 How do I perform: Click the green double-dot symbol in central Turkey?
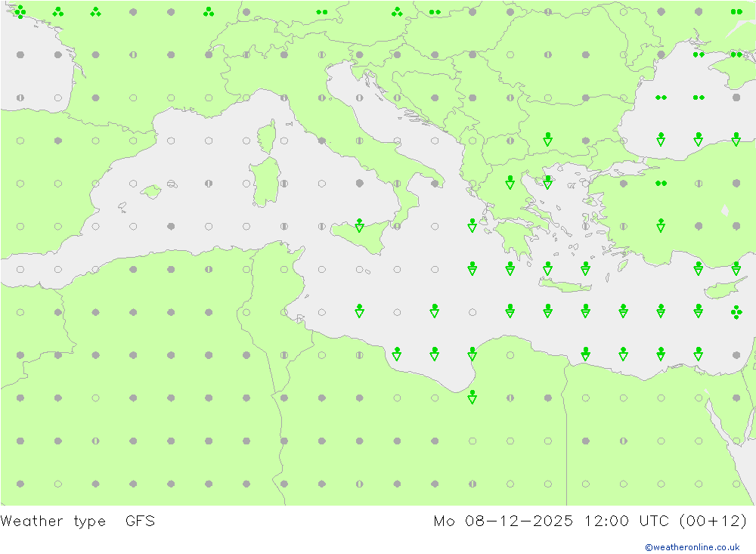pyautogui.click(x=661, y=183)
